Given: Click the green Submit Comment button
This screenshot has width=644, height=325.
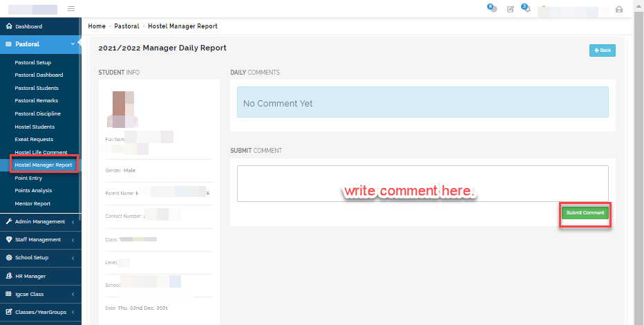Looking at the screenshot, I should click(585, 213).
